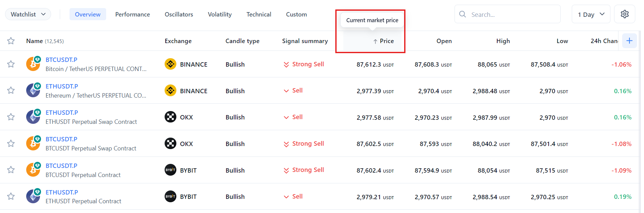Click the search magnifier icon
This screenshot has width=644, height=213.
[x=463, y=14]
